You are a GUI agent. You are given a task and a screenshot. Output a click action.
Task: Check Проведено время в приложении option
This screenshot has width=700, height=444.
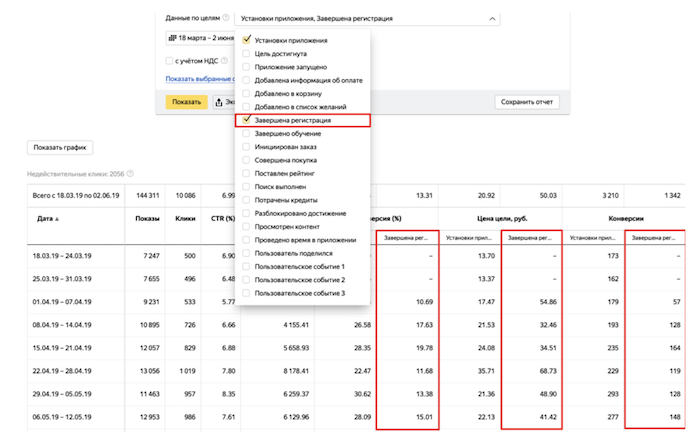click(246, 240)
